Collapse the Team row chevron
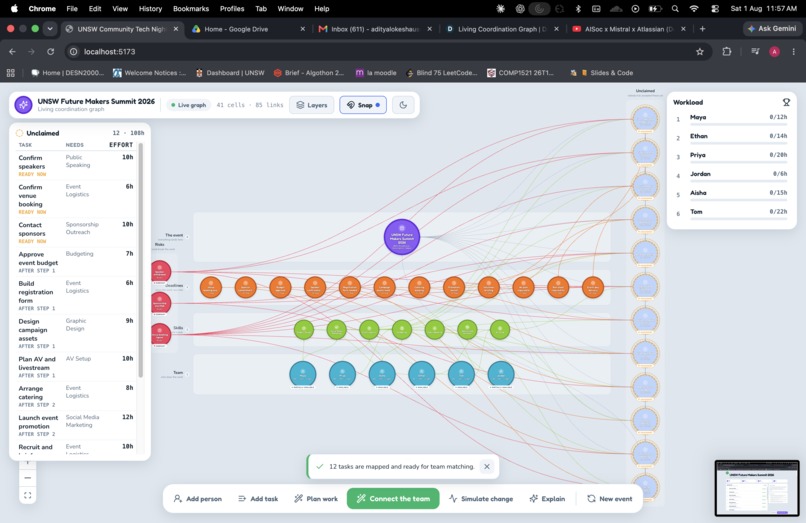Screen dimensions: 806x523 tap(187, 374)
